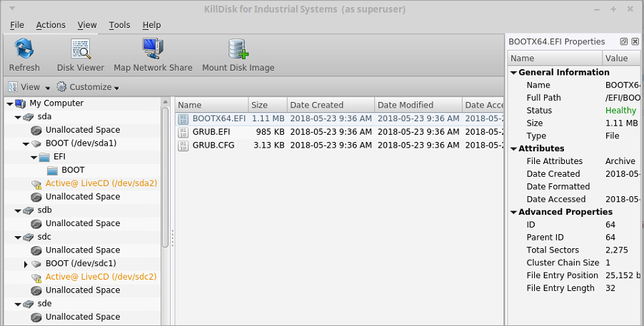Collapse the sde disk node

tap(18, 304)
